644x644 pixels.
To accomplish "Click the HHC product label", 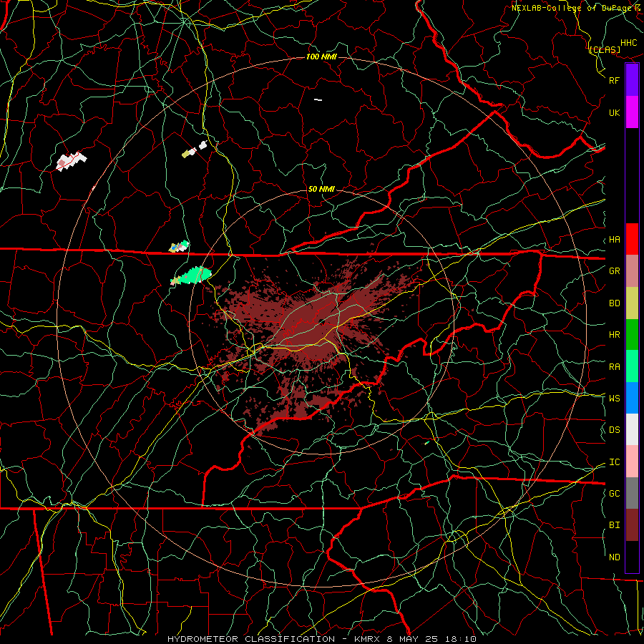I will point(629,43).
